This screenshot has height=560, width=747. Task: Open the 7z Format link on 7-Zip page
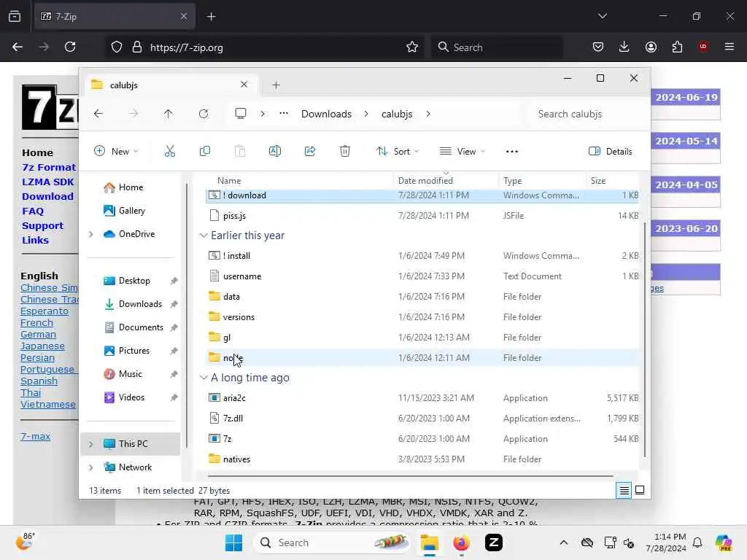point(49,167)
